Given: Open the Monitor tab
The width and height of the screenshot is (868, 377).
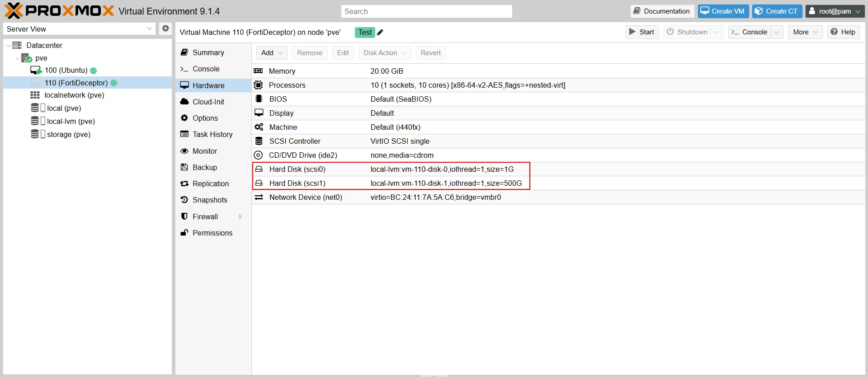Looking at the screenshot, I should [213, 151].
